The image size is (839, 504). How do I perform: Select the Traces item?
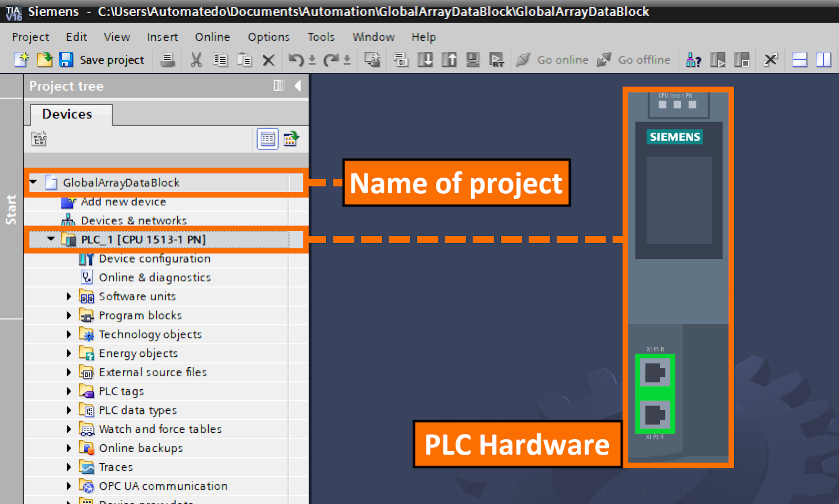[116, 467]
